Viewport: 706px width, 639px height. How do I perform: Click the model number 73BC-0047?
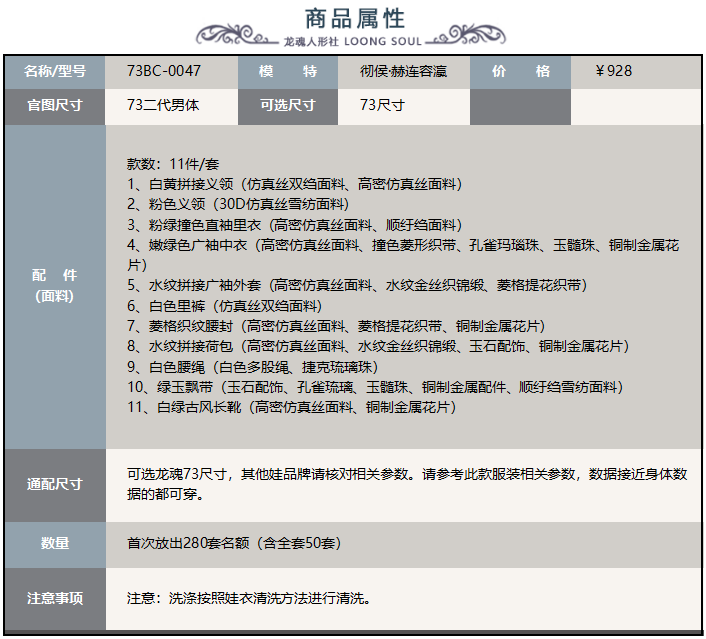coord(164,71)
